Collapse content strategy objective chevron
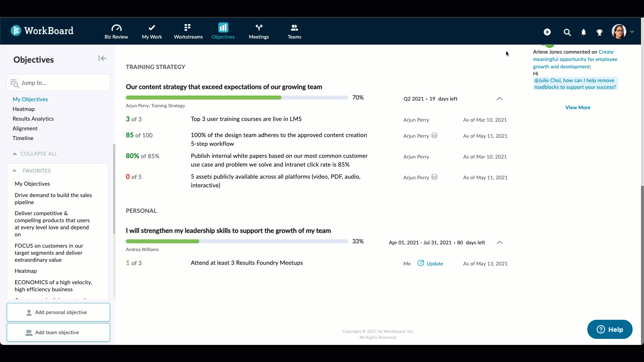 pyautogui.click(x=499, y=99)
